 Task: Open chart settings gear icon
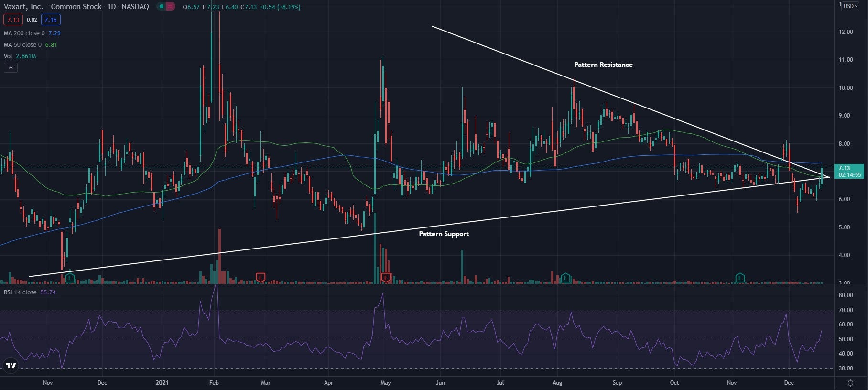coord(851,383)
